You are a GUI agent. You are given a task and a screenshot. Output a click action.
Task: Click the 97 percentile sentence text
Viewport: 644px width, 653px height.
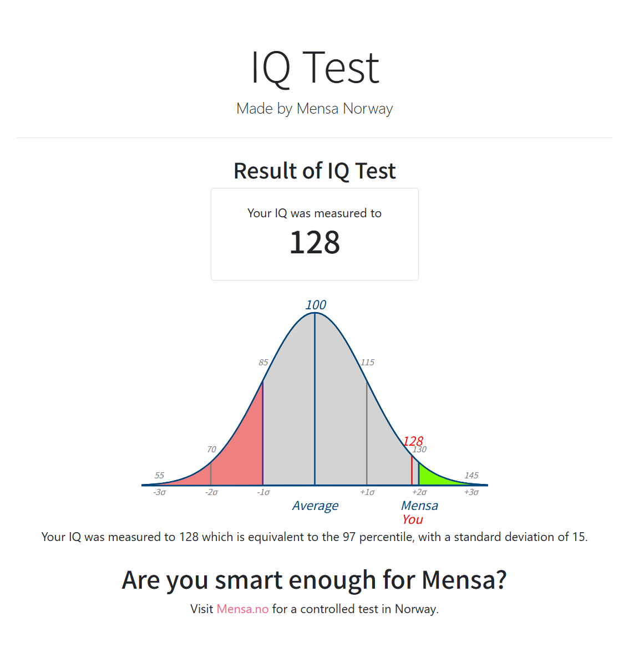click(315, 537)
